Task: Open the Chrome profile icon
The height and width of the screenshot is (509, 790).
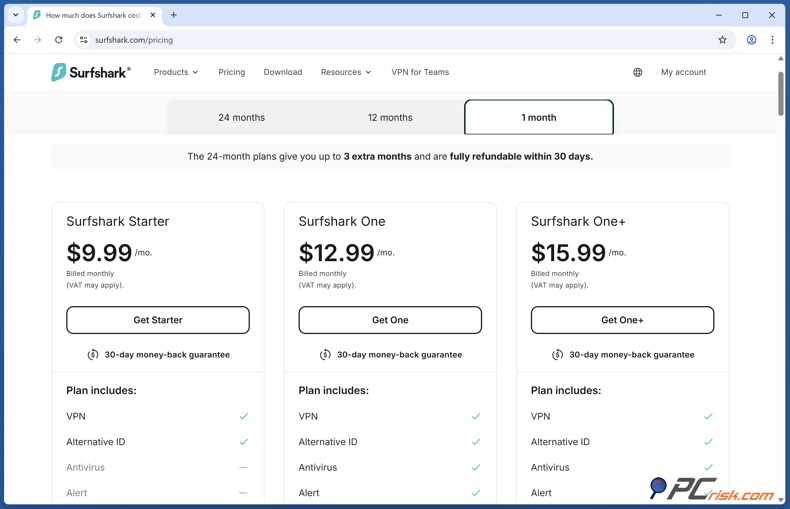Action: [751, 40]
